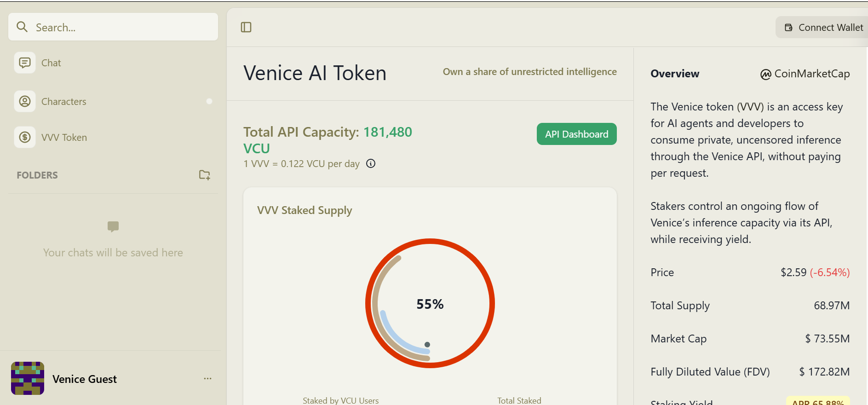
Task: Click the search magnifier icon
Action: tap(22, 27)
